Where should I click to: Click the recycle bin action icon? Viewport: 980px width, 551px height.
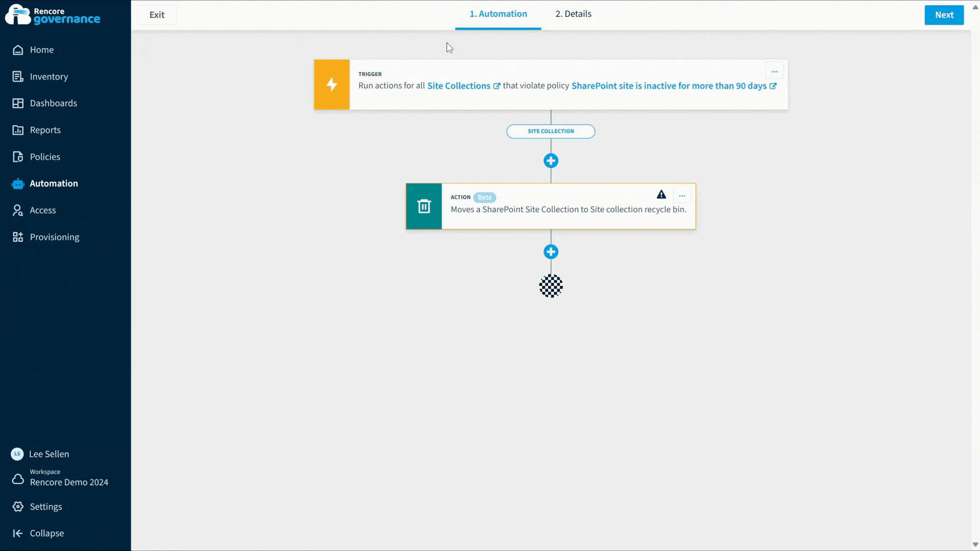(x=424, y=206)
